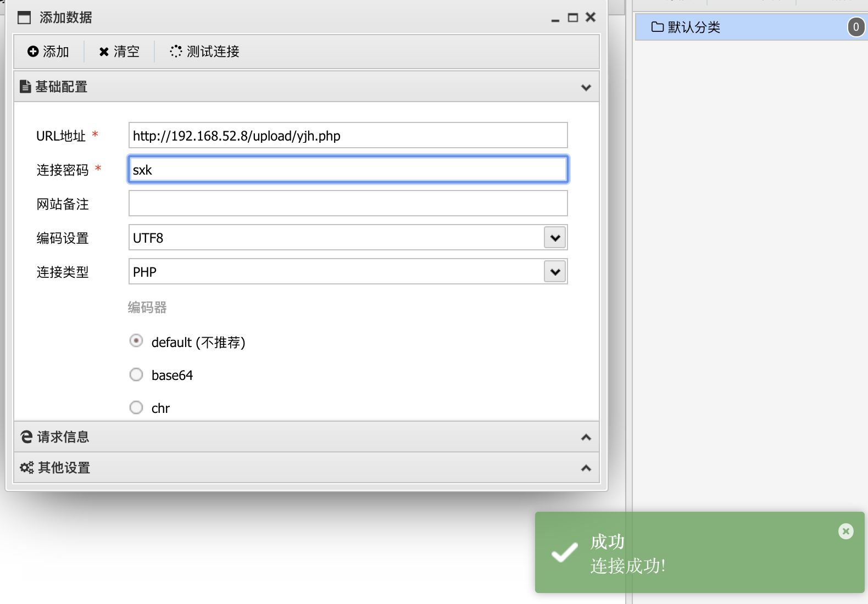Select the chr encoder option
This screenshot has height=604, width=868.
(136, 407)
